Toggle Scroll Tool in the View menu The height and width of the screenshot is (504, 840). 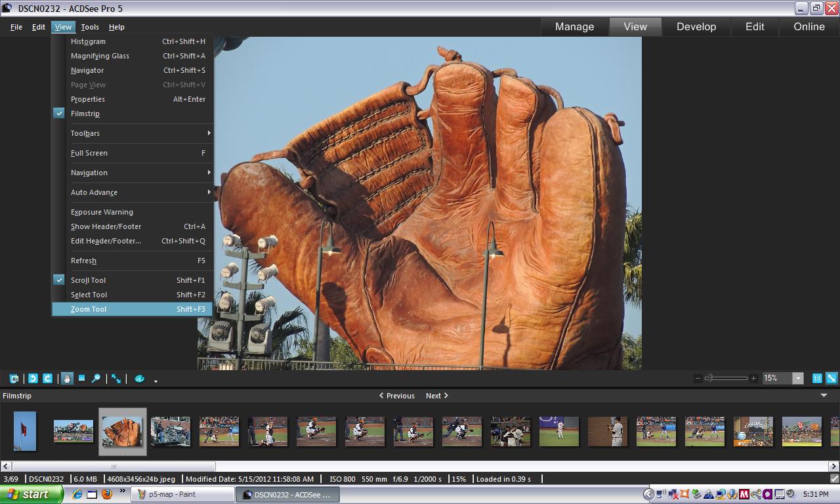click(x=88, y=280)
